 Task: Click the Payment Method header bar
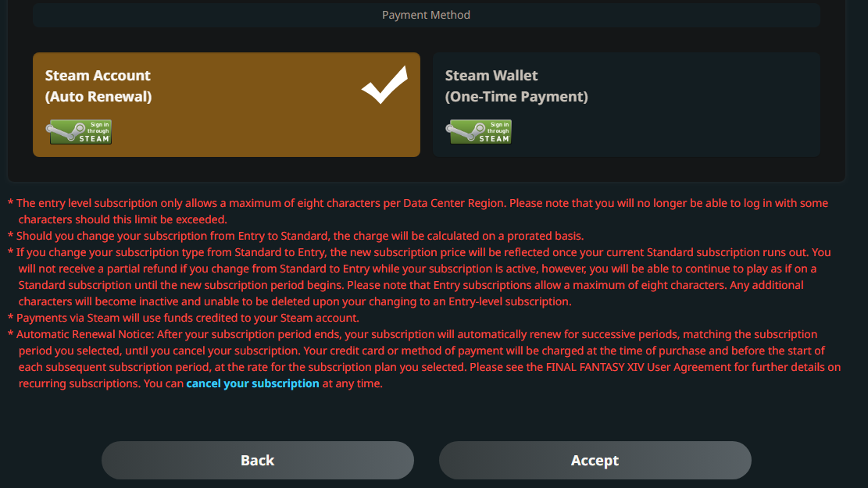point(426,15)
